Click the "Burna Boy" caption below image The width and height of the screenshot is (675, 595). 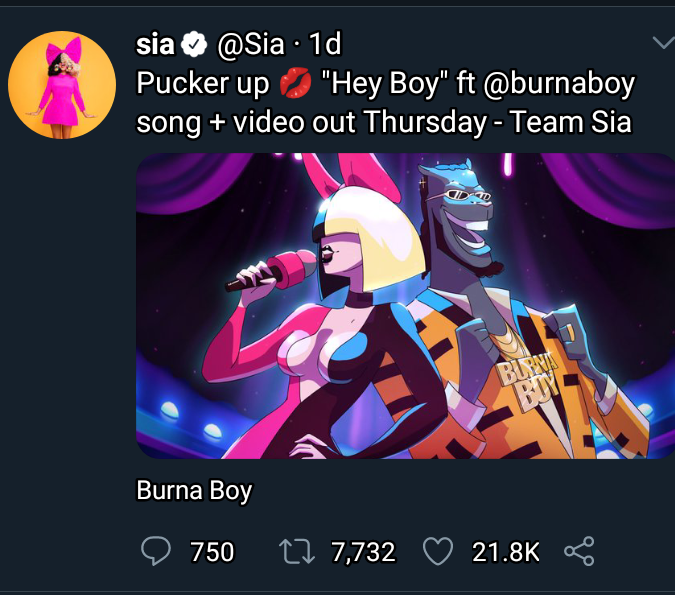pos(194,491)
